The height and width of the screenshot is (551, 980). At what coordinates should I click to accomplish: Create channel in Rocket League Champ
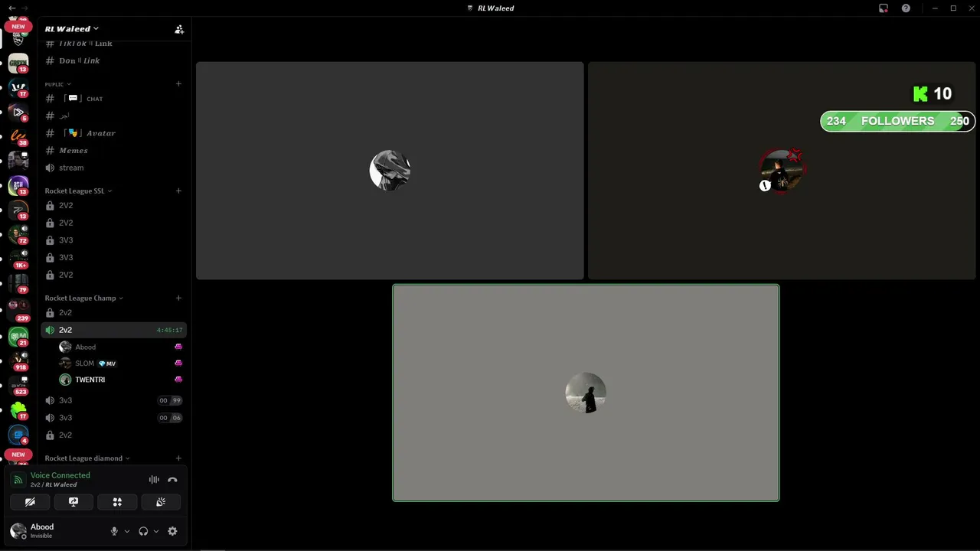tap(178, 298)
